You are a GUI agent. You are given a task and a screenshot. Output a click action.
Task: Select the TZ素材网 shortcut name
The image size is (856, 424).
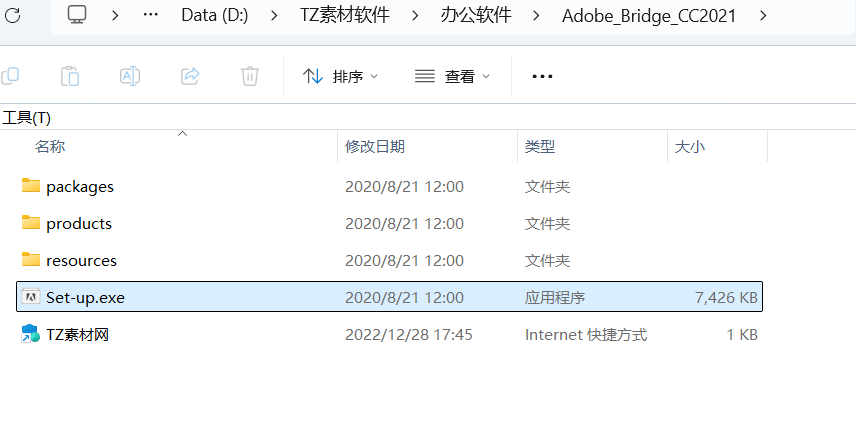pyautogui.click(x=77, y=334)
